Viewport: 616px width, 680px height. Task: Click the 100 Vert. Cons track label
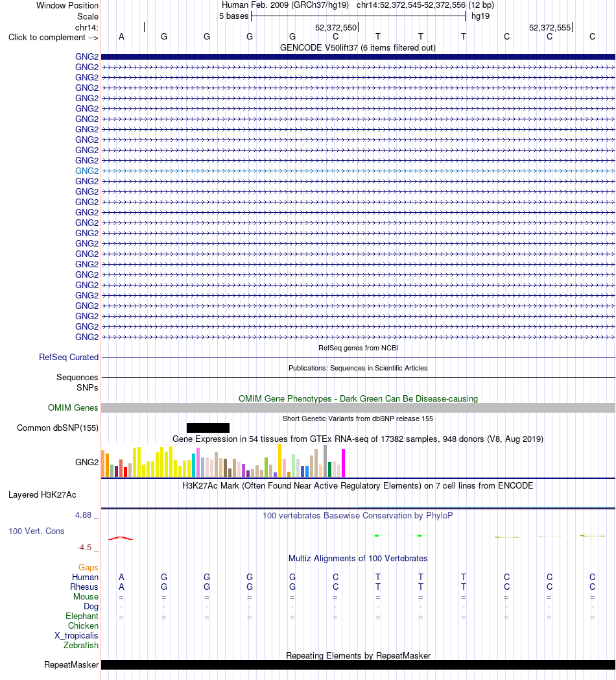(36, 531)
